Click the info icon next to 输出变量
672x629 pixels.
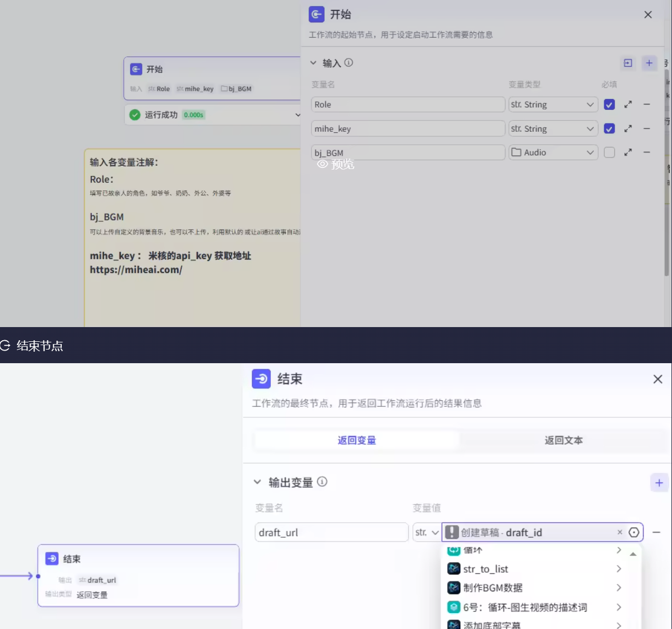(x=322, y=482)
